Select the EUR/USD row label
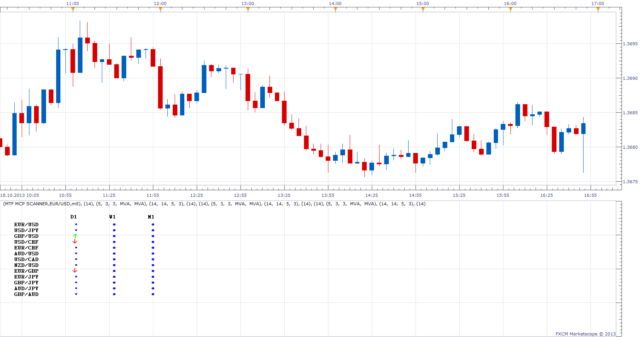 26,225
